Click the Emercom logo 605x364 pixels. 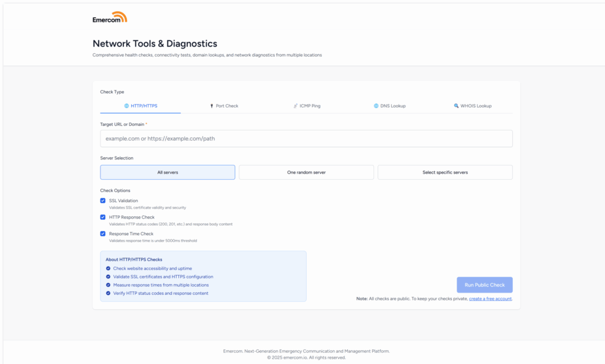(110, 17)
